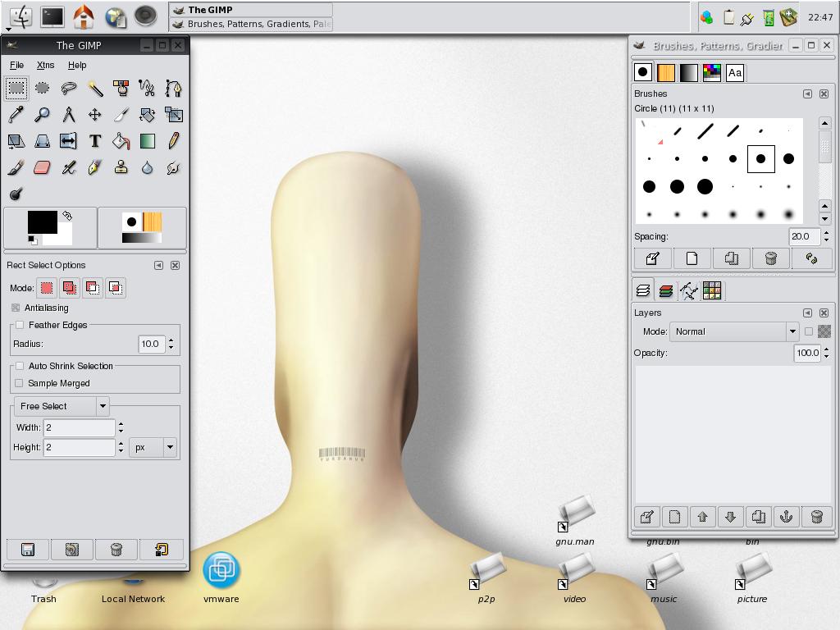
Task: Select the Text tool
Action: 95,141
